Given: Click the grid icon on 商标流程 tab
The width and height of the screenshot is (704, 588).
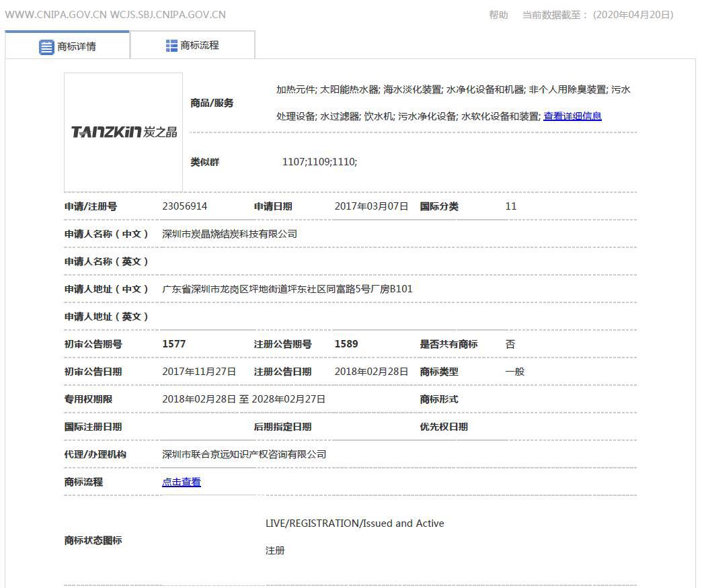Looking at the screenshot, I should 171,46.
